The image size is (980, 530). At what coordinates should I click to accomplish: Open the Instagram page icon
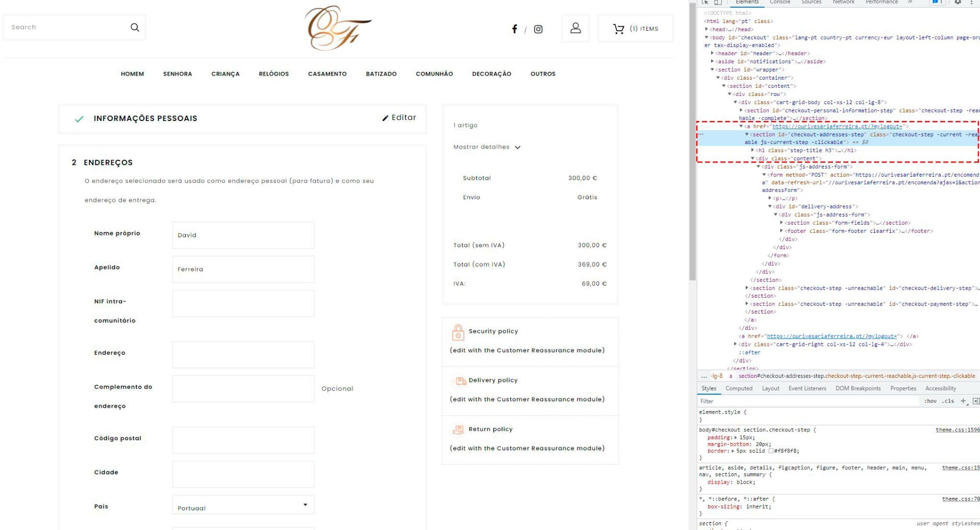click(x=538, y=29)
